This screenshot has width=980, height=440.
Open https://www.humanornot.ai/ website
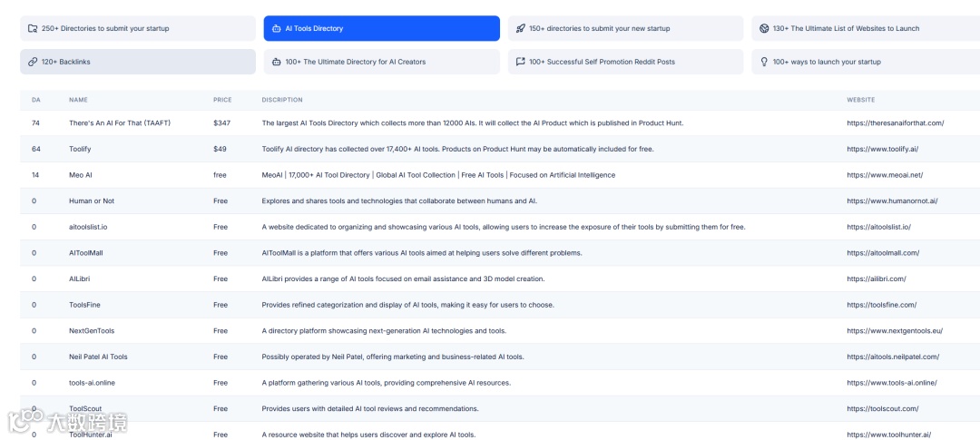tap(892, 200)
